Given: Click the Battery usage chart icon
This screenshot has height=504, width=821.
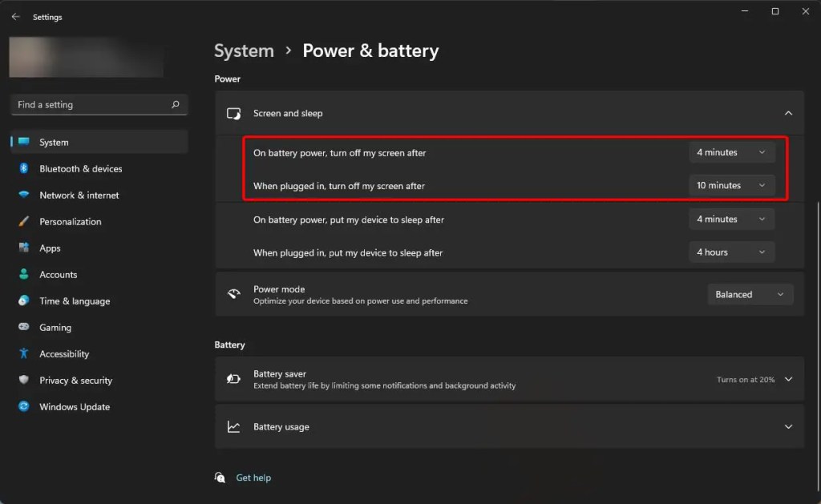Looking at the screenshot, I should tap(233, 426).
